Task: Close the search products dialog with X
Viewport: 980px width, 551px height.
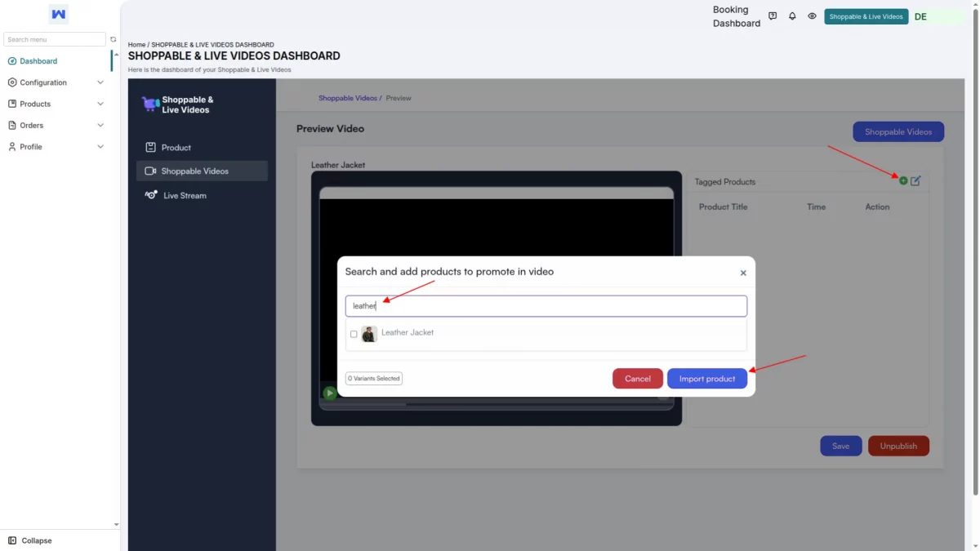Action: pyautogui.click(x=743, y=273)
